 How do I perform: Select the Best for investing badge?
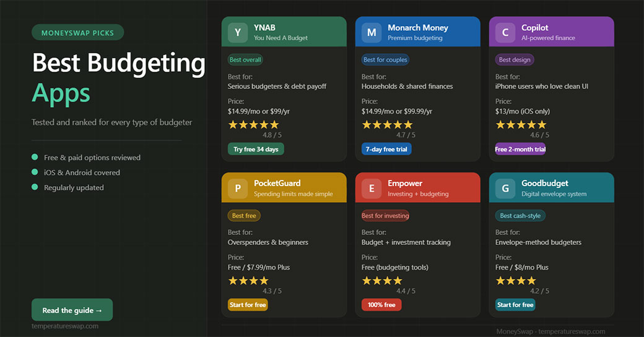point(385,216)
